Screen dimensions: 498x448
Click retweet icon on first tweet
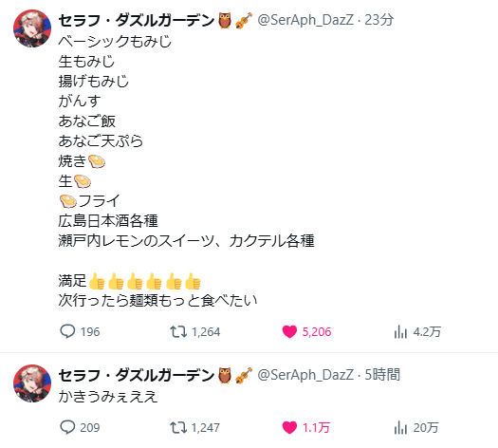pyautogui.click(x=178, y=331)
